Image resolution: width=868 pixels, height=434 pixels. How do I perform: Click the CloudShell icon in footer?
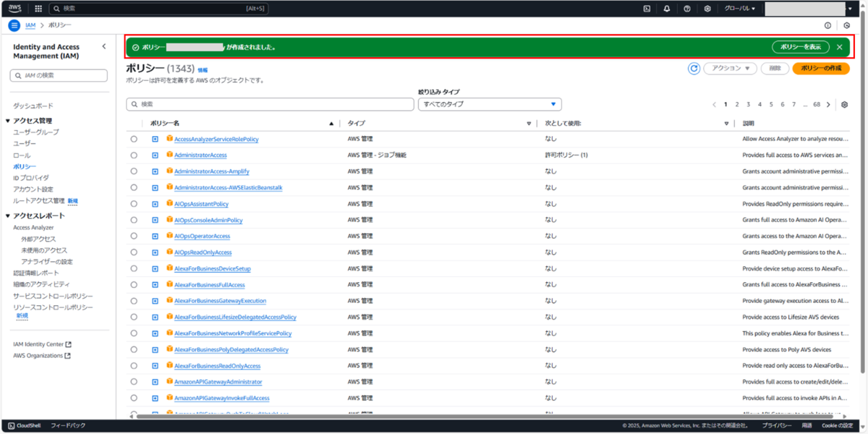pyautogui.click(x=12, y=425)
